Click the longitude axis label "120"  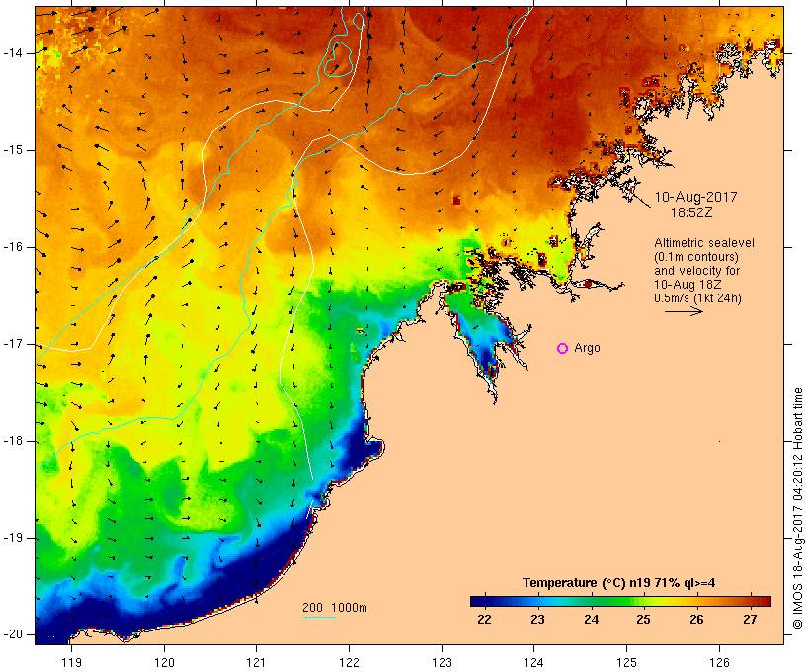[x=164, y=662]
